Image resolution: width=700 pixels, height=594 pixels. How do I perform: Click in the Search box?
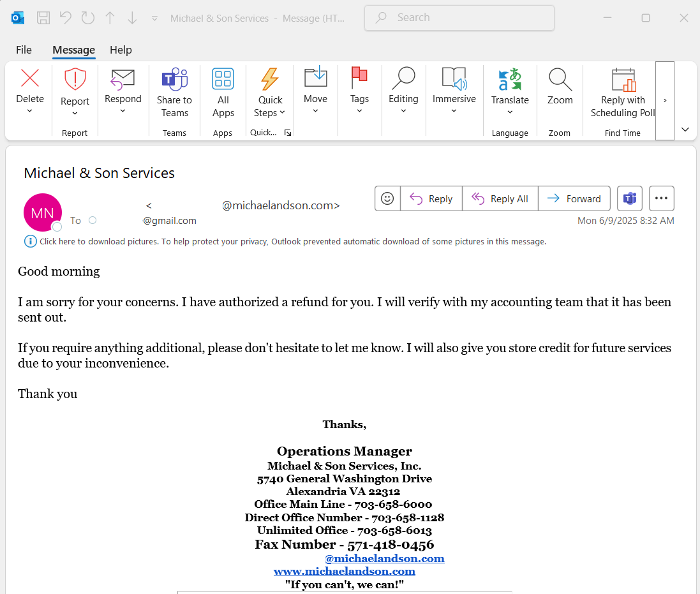(459, 18)
